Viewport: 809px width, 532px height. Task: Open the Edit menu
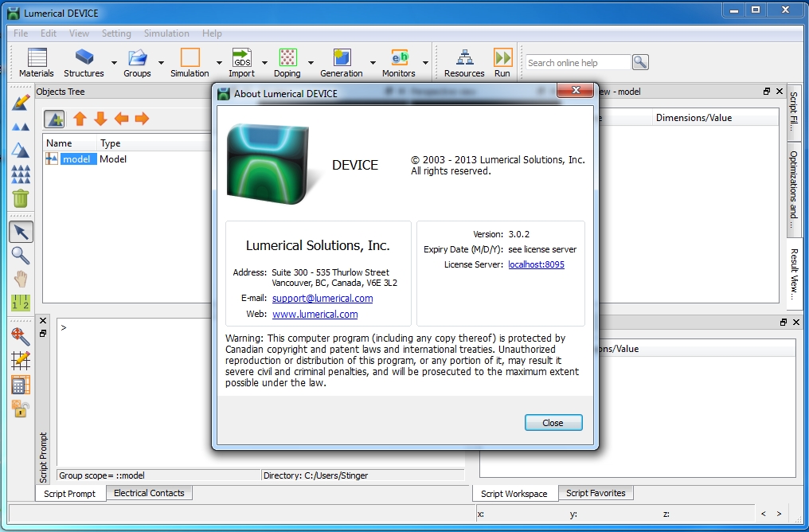(x=49, y=33)
